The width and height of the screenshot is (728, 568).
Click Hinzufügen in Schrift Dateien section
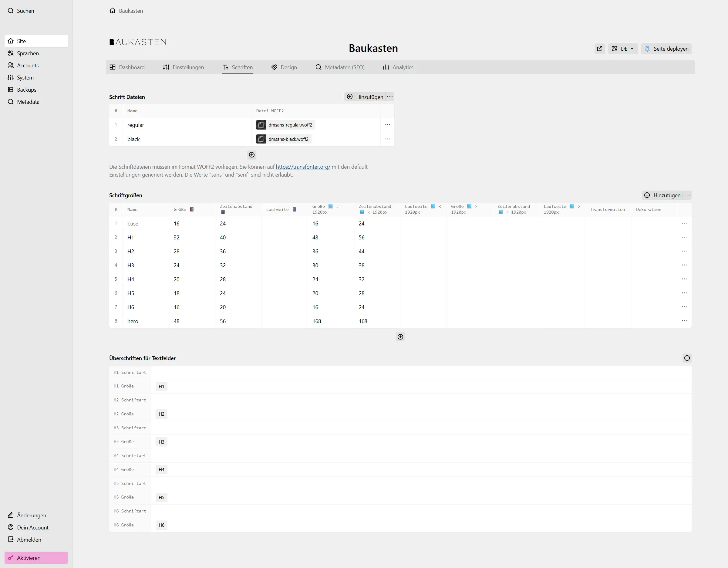pyautogui.click(x=365, y=97)
